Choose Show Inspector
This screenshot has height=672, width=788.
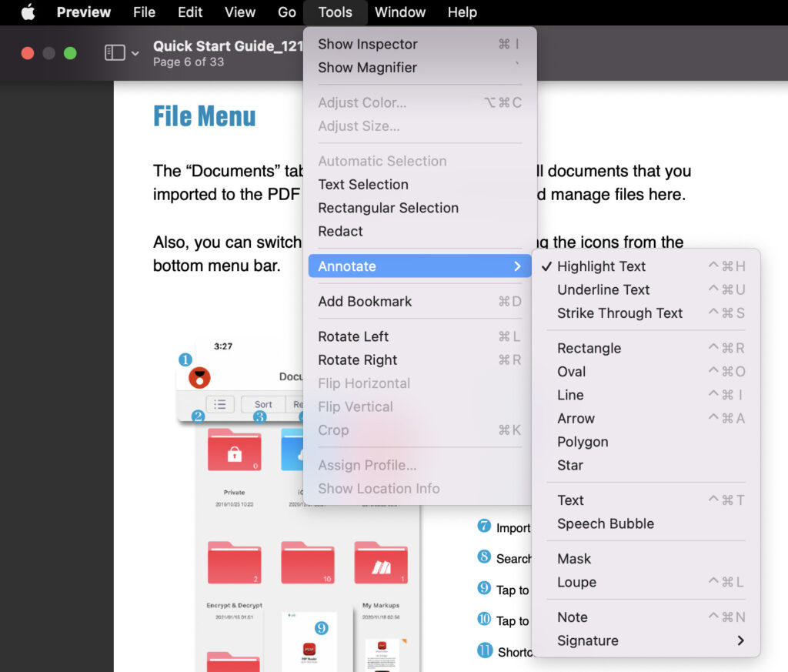point(419,44)
